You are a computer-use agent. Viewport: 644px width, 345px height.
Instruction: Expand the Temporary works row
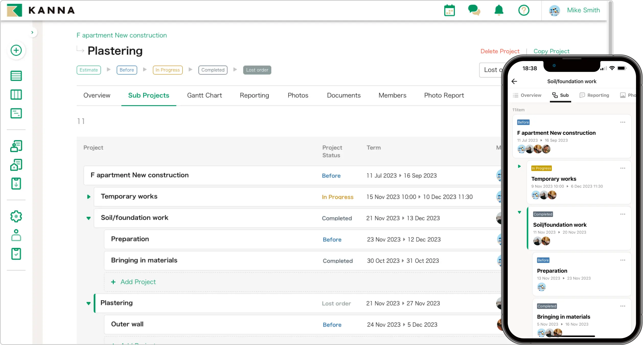(89, 197)
